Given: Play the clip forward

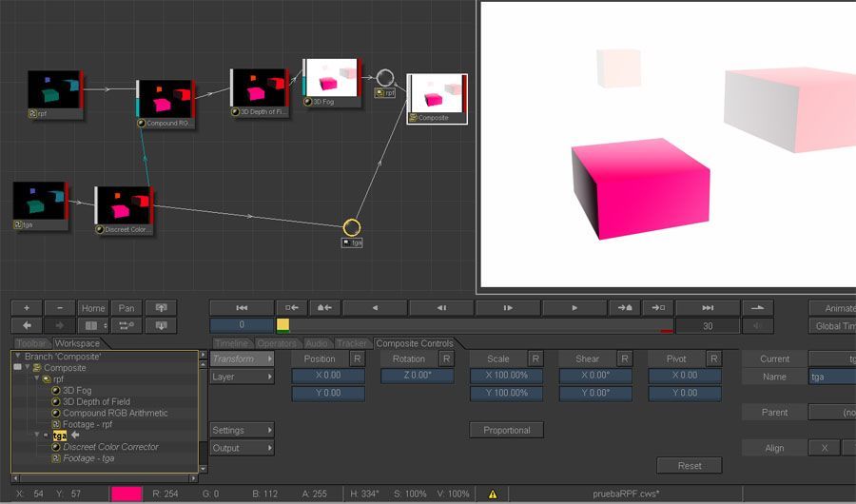Looking at the screenshot, I should click(x=574, y=308).
